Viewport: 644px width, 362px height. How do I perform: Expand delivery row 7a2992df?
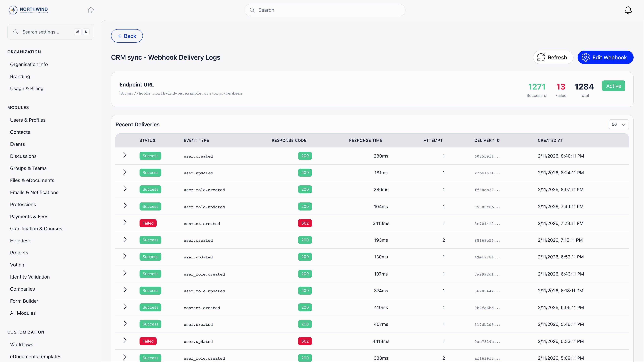tap(125, 273)
